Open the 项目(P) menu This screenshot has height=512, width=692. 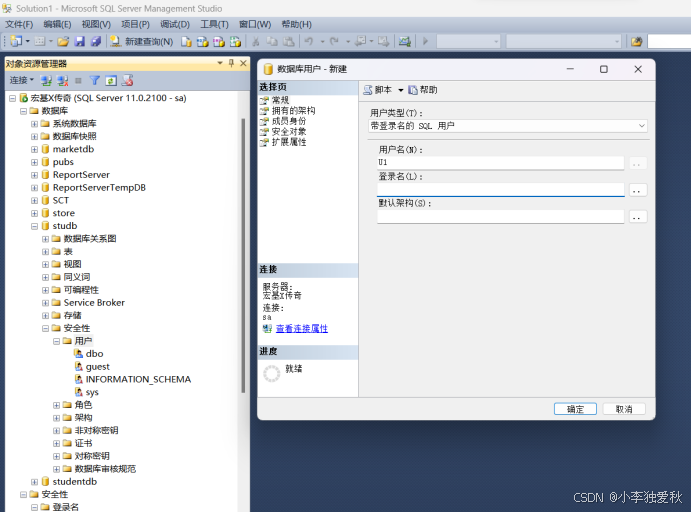coord(135,24)
